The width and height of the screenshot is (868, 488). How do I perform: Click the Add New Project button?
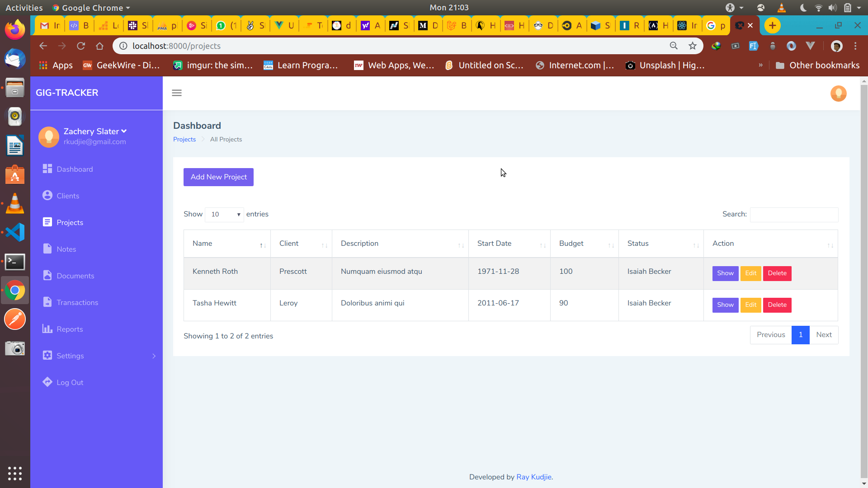click(x=218, y=177)
